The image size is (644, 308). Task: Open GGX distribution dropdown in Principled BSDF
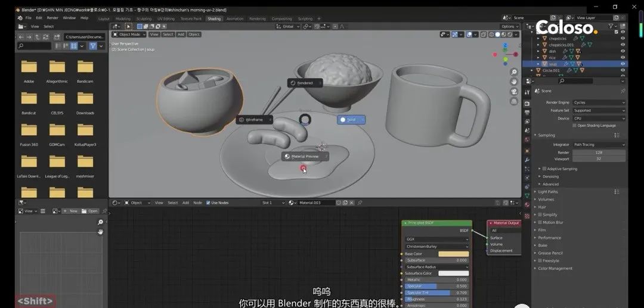click(436, 239)
